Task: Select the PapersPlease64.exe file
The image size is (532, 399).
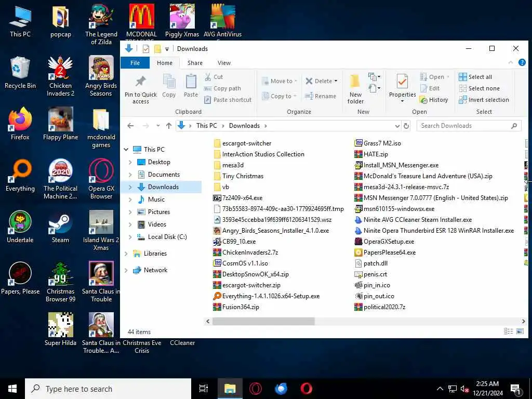Action: 385,252
